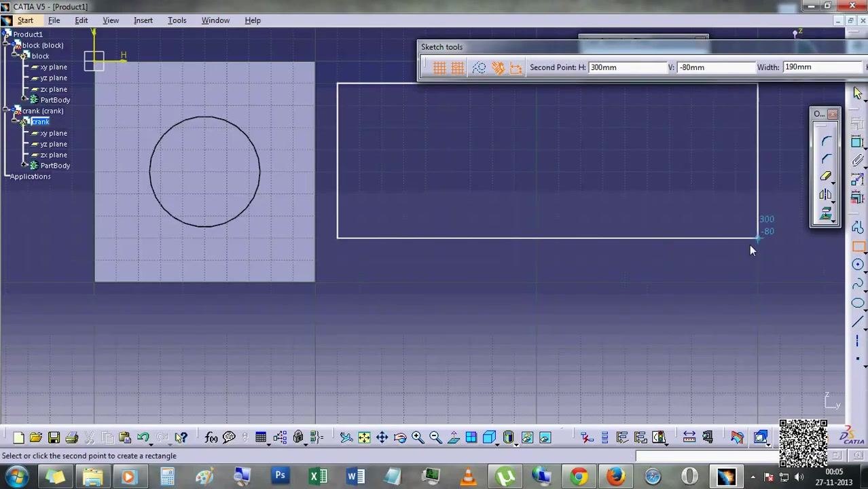868x489 pixels.
Task: Open Photoshop from the Windows taskbar
Action: point(279,476)
